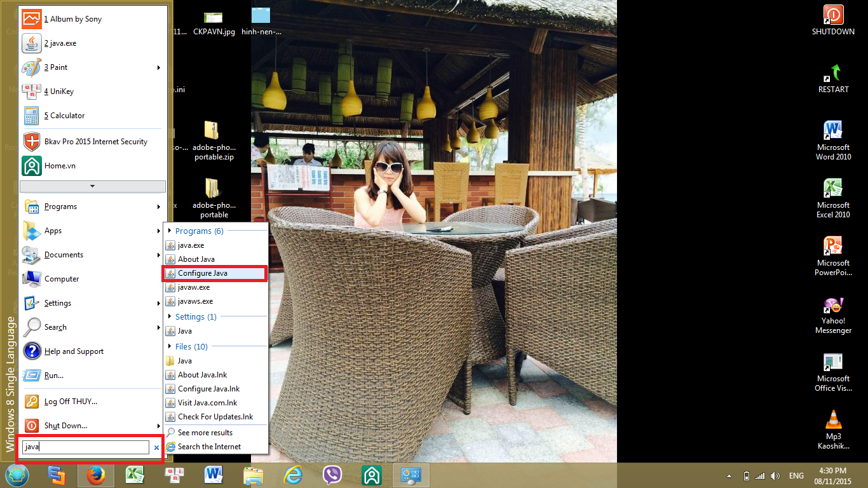Open Help and Support
The width and height of the screenshot is (868, 488).
74,351
